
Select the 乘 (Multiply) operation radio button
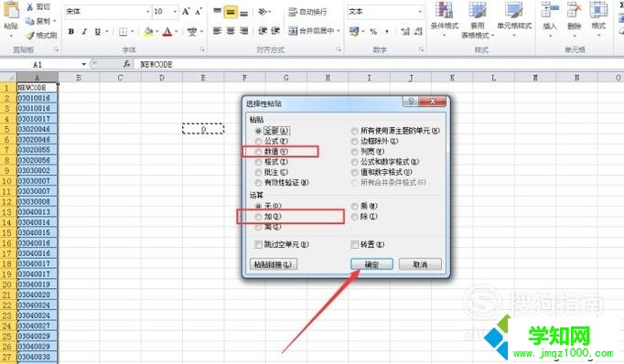click(x=355, y=206)
